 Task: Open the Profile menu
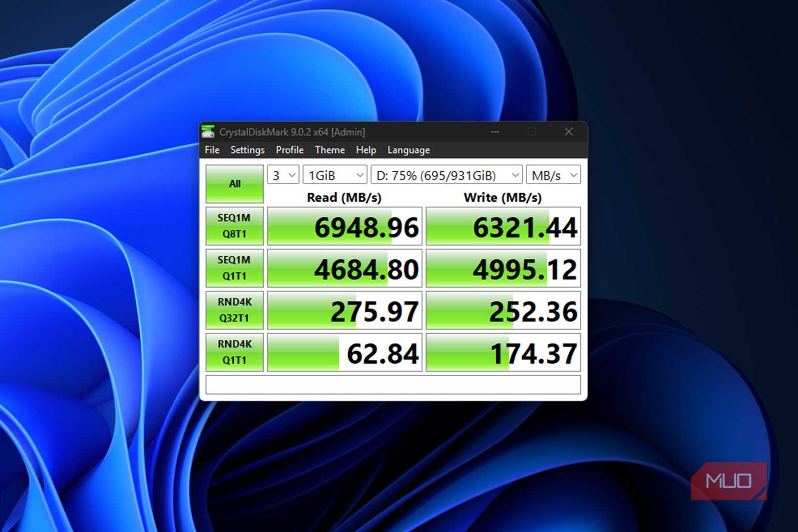(x=290, y=150)
